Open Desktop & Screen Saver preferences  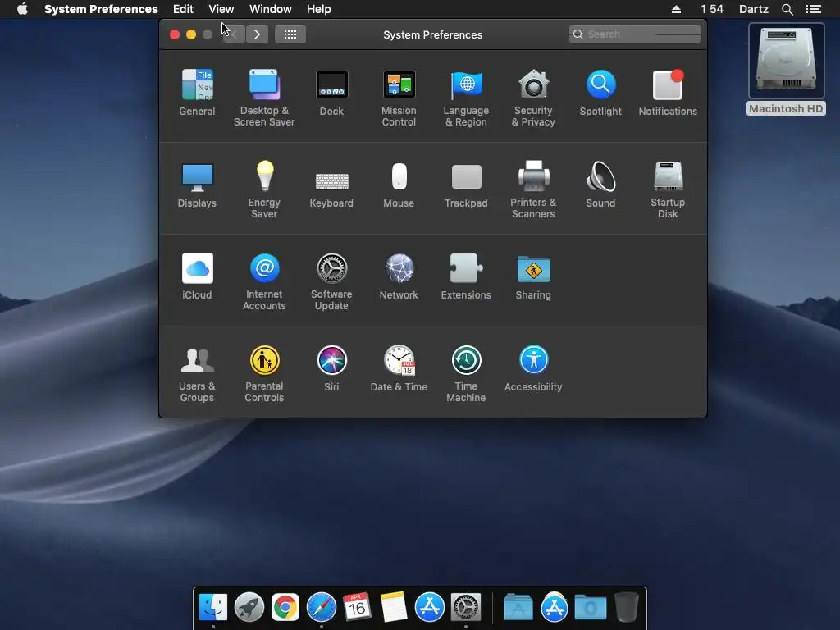coord(264,98)
